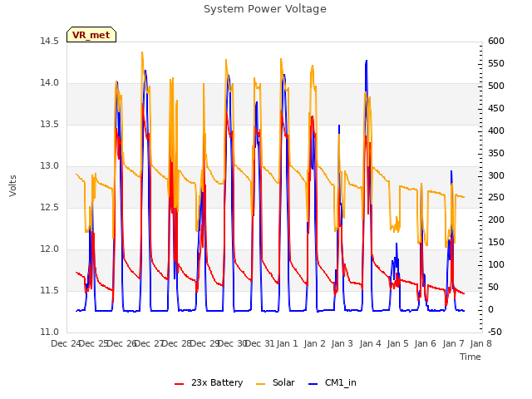Click orange Solar legend swatch
Viewport: 532px width, 399px height.
[260, 384]
